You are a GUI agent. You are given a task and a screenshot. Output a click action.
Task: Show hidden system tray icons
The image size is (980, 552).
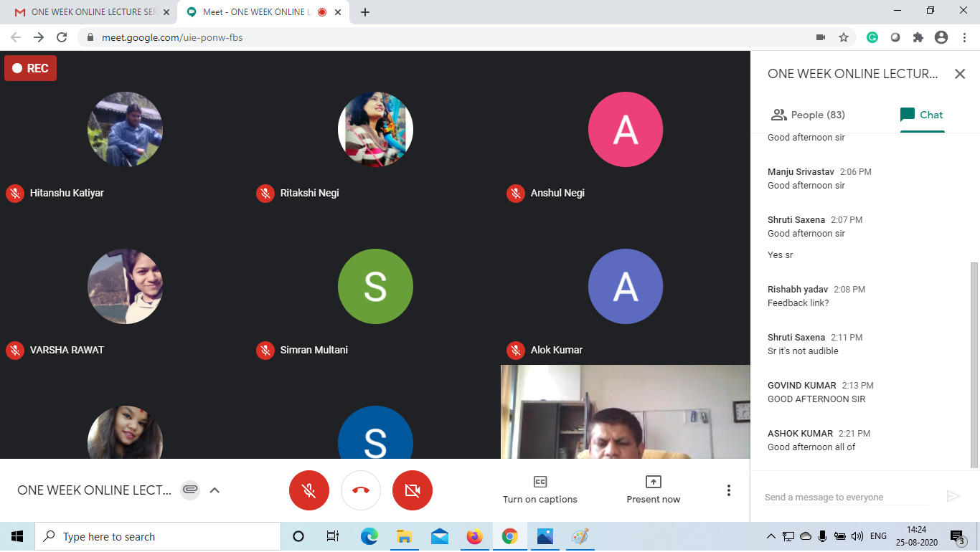(x=771, y=536)
